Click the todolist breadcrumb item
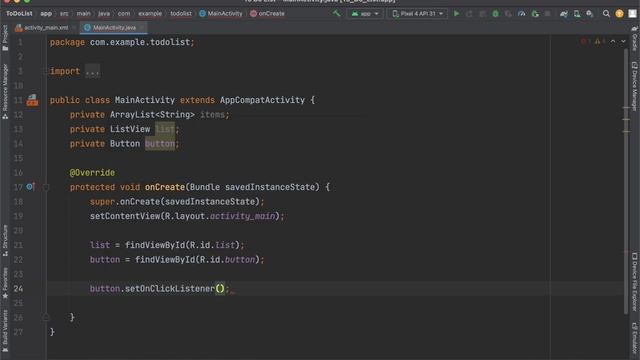 [x=181, y=13]
